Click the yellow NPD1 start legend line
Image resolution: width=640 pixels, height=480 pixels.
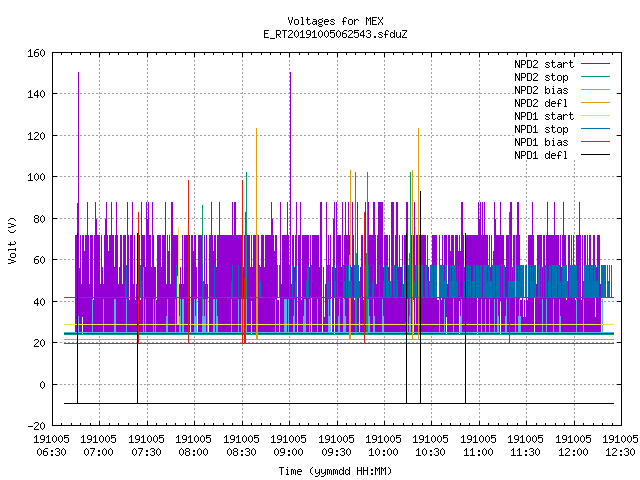point(595,116)
